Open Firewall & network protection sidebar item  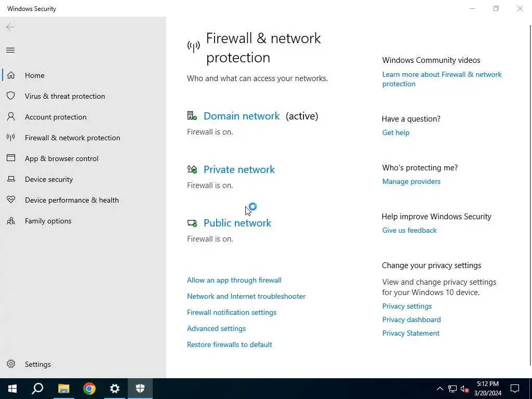(72, 138)
